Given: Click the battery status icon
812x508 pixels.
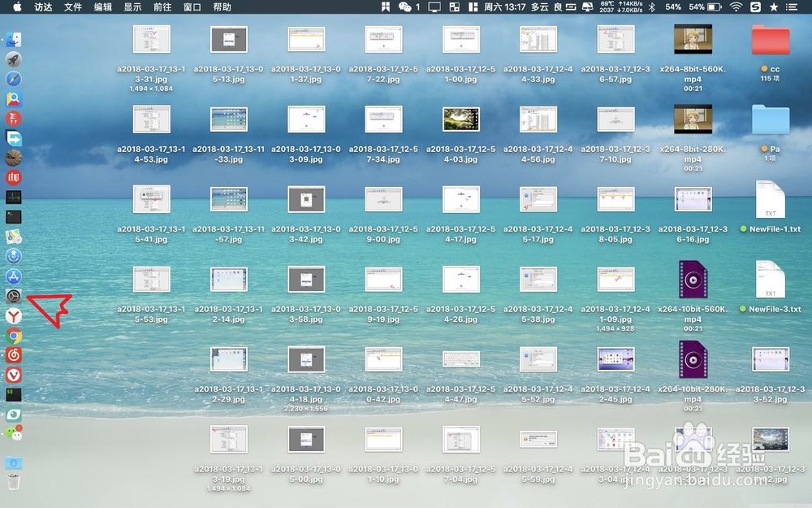Looking at the screenshot, I should coord(715,7).
